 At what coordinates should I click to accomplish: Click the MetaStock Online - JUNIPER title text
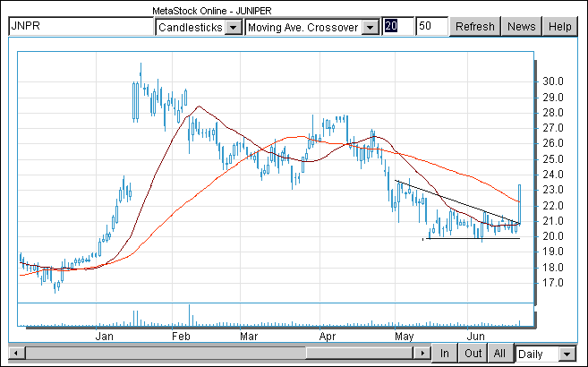(x=212, y=11)
